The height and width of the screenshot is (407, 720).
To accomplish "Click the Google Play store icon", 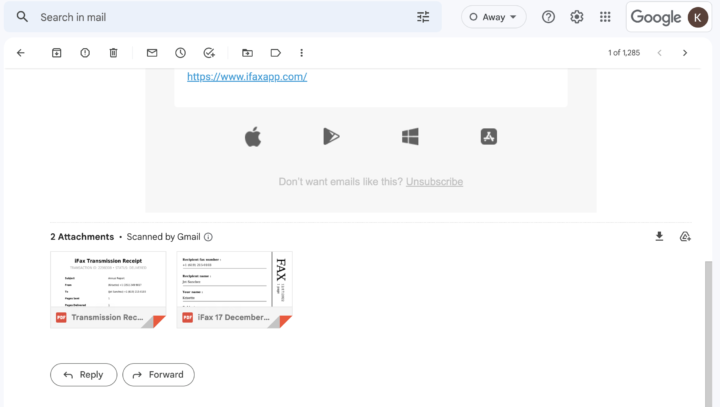I will [x=331, y=136].
